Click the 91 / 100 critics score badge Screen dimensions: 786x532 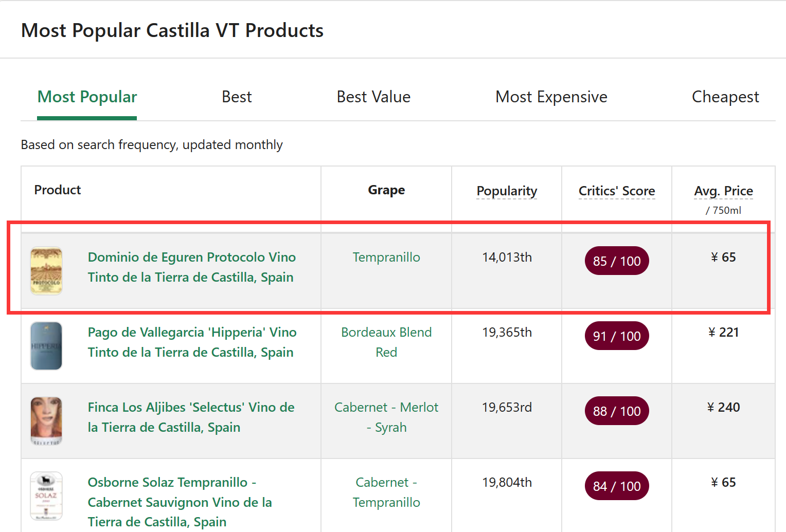coord(616,336)
